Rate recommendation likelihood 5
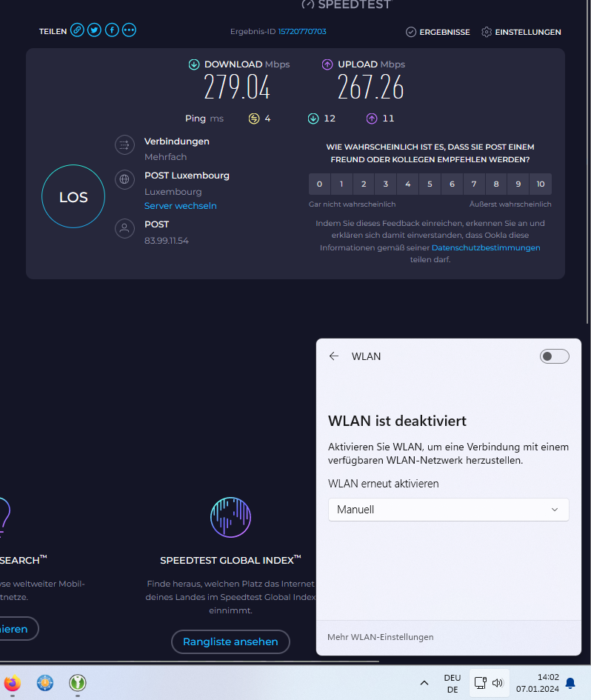591x700 pixels. pyautogui.click(x=430, y=184)
